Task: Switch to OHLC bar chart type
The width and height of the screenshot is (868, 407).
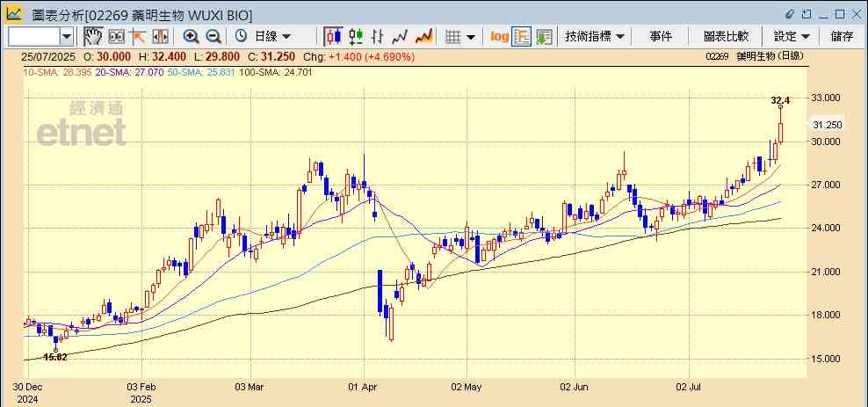Action: (x=378, y=37)
